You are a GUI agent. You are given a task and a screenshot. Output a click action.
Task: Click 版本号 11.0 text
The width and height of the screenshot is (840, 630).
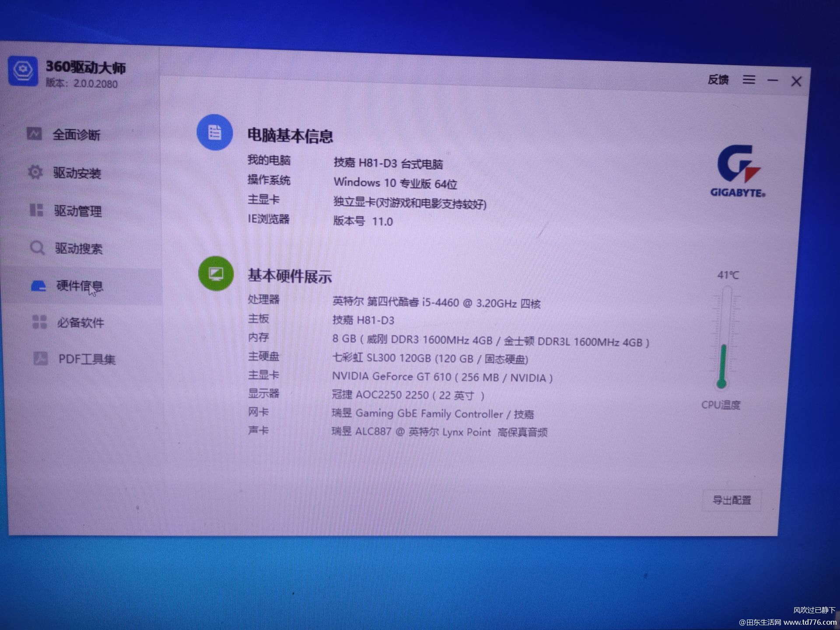pyautogui.click(x=363, y=221)
